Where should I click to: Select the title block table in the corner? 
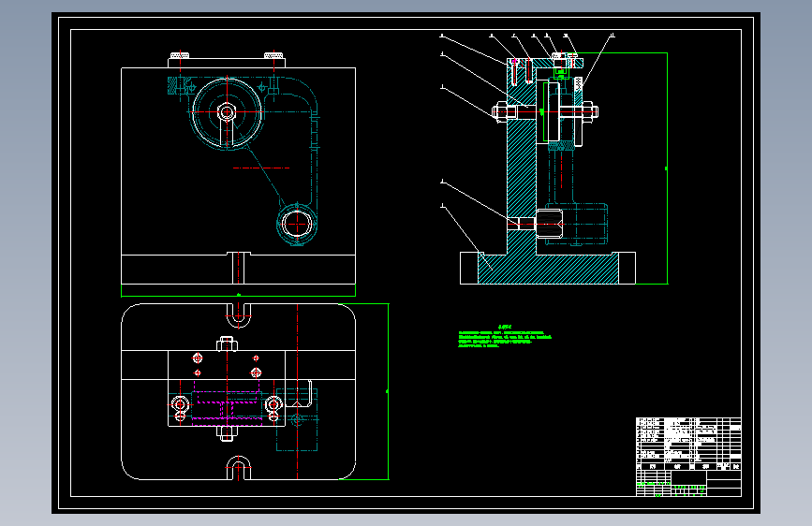click(x=688, y=483)
